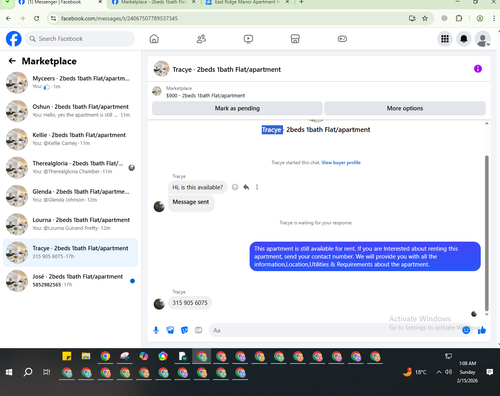Go to Home feed icon
The width and height of the screenshot is (500, 396).
154,39
